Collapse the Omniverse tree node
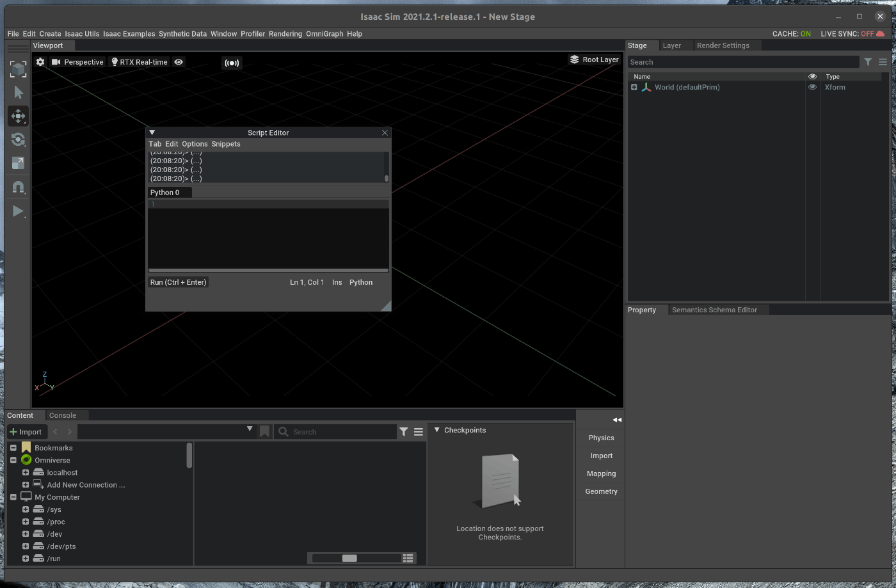Image resolution: width=896 pixels, height=588 pixels. pyautogui.click(x=13, y=460)
